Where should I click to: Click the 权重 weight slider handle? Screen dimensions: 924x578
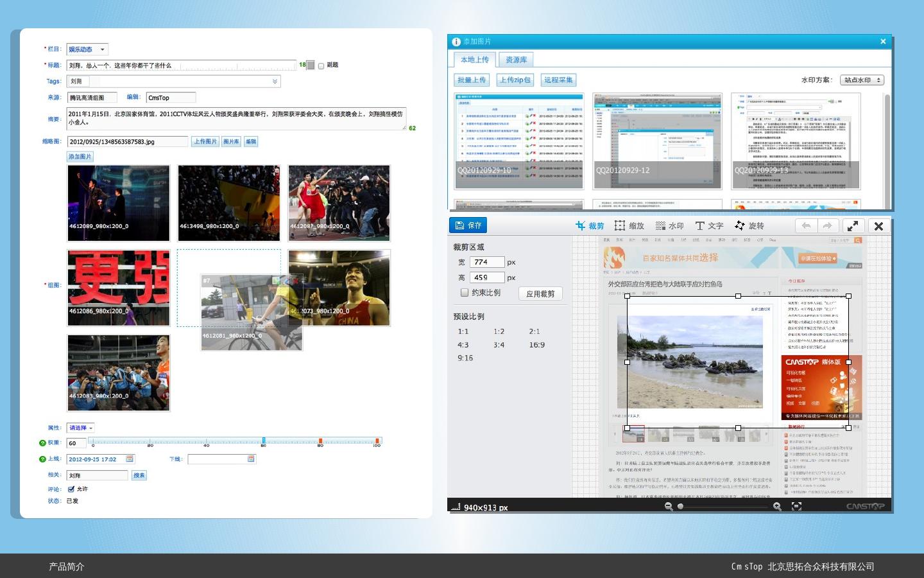pos(264,441)
